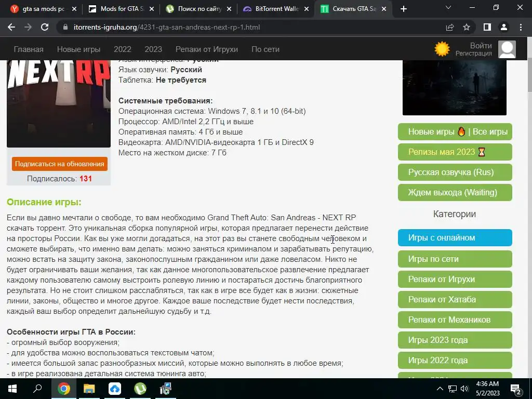This screenshot has width=532, height=399.
Task: Open 'По сети' in site navigation
Action: [x=265, y=49]
